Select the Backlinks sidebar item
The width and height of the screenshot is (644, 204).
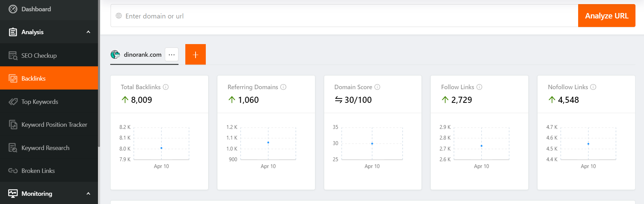49,78
